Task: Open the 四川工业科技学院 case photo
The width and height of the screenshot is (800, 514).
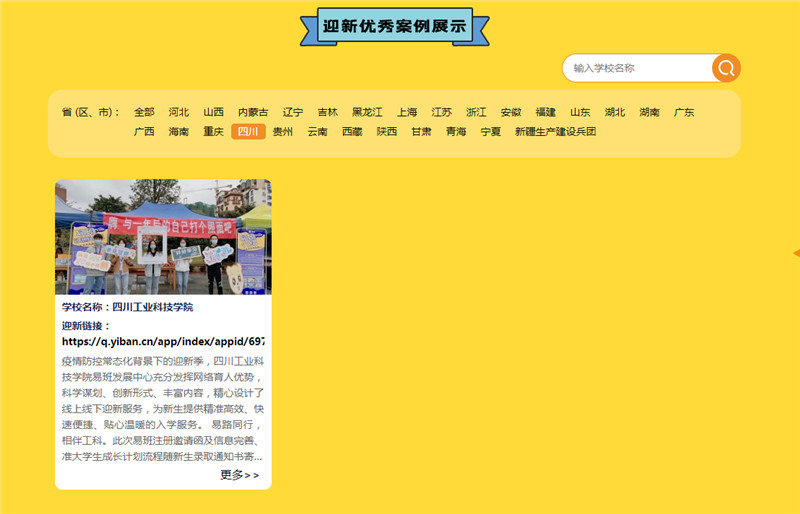Action: click(163, 237)
